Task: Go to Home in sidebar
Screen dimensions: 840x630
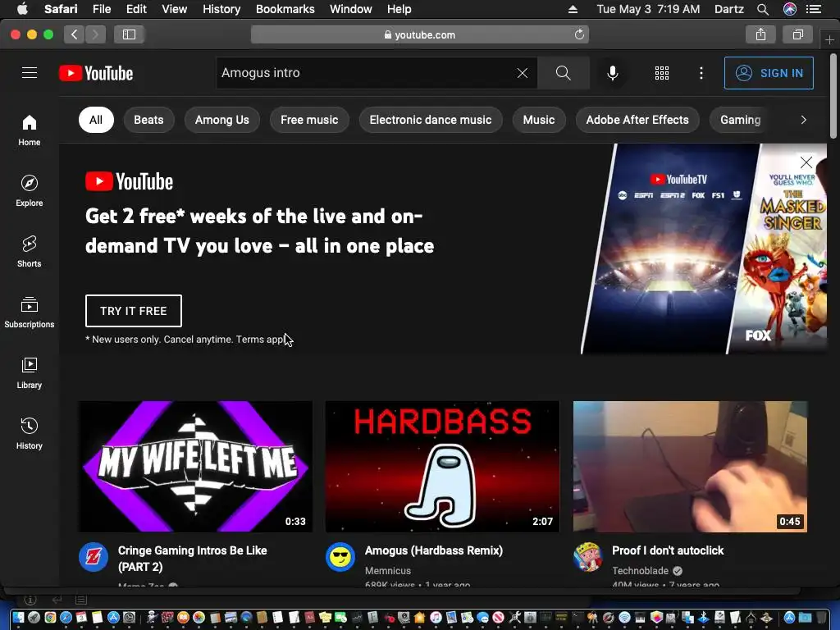Action: click(x=30, y=130)
